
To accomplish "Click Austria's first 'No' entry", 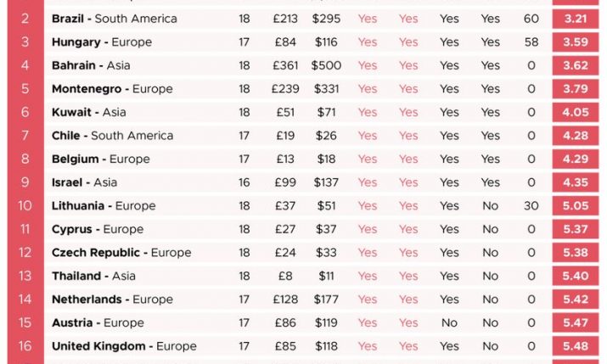I will [449, 322].
